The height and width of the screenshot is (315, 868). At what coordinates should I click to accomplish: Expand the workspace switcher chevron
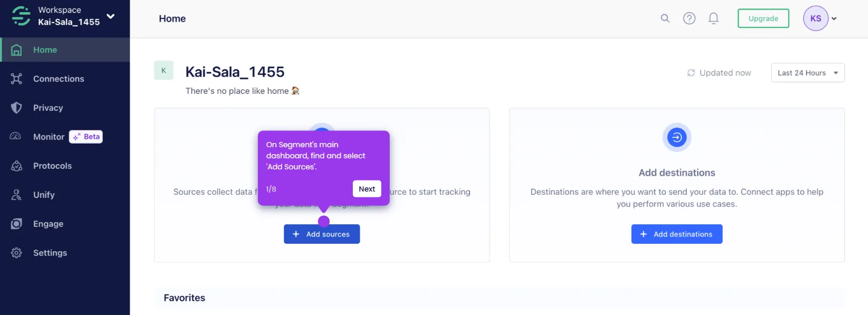pos(111,16)
